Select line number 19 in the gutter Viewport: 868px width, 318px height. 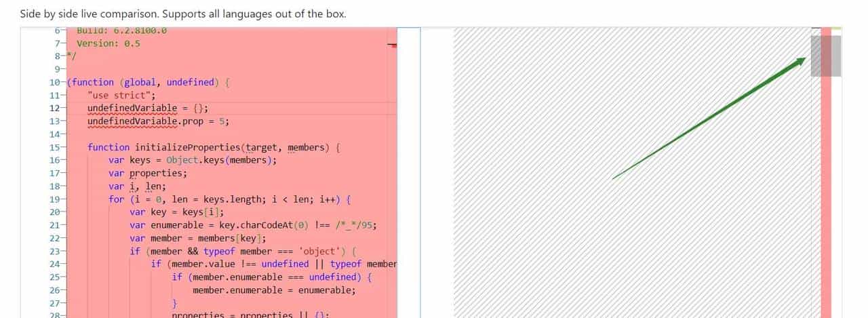[x=53, y=199]
